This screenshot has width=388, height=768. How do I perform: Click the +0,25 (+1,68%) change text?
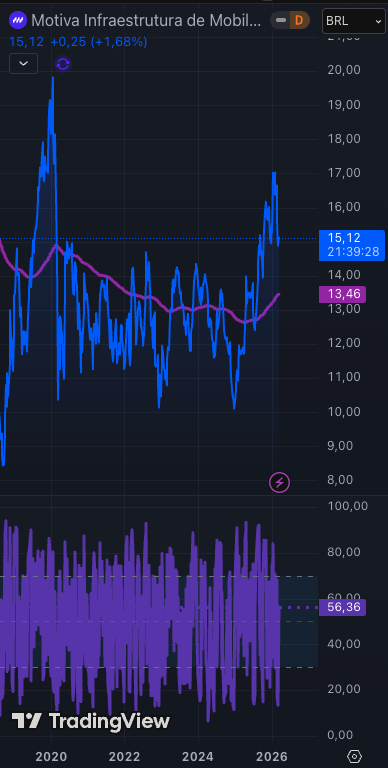pos(98,42)
